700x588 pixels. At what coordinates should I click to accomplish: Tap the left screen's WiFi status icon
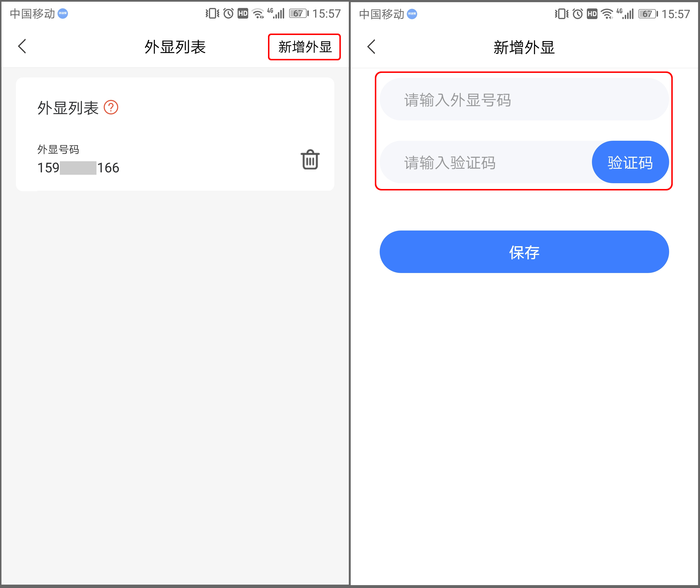click(x=258, y=13)
